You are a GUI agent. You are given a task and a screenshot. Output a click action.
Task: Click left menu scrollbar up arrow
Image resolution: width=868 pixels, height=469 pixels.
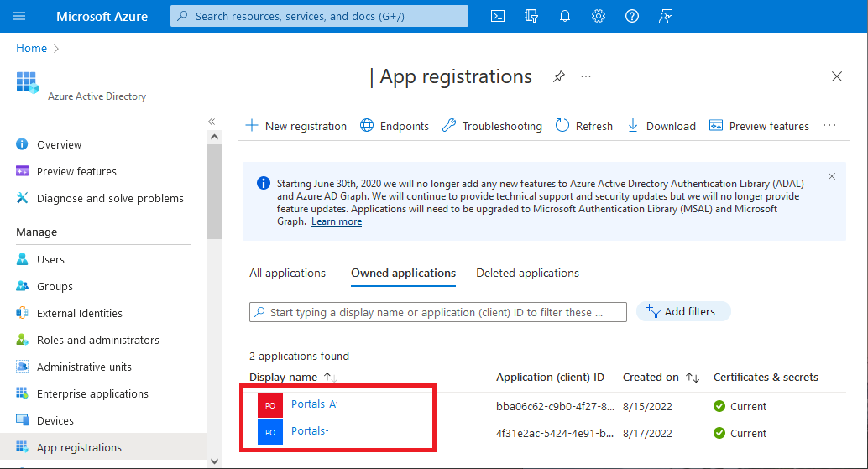pos(215,137)
